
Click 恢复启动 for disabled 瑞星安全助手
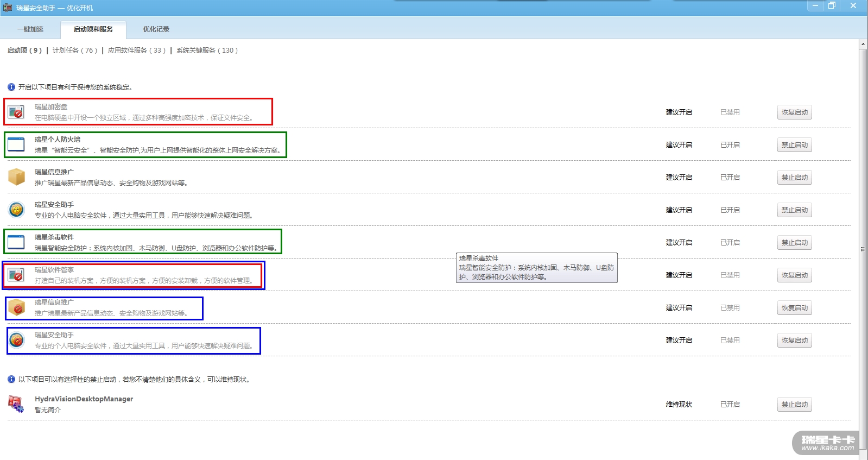[795, 341]
